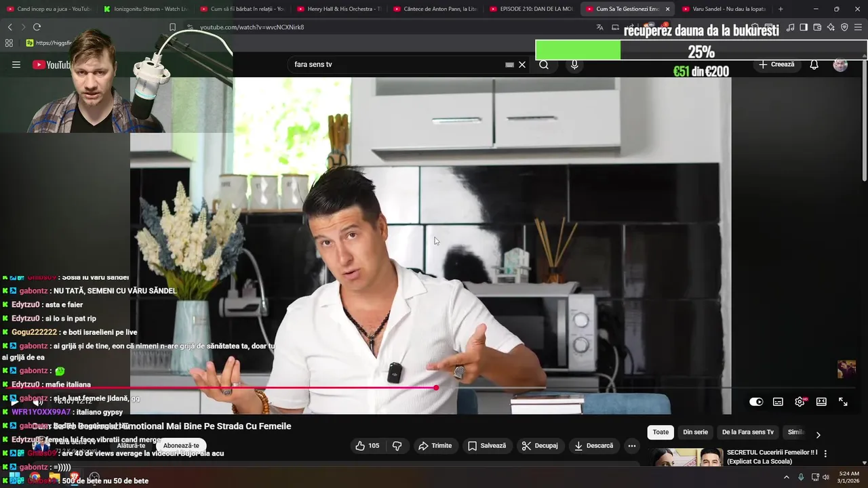Click the bookmark icon in the address bar

coord(172,27)
